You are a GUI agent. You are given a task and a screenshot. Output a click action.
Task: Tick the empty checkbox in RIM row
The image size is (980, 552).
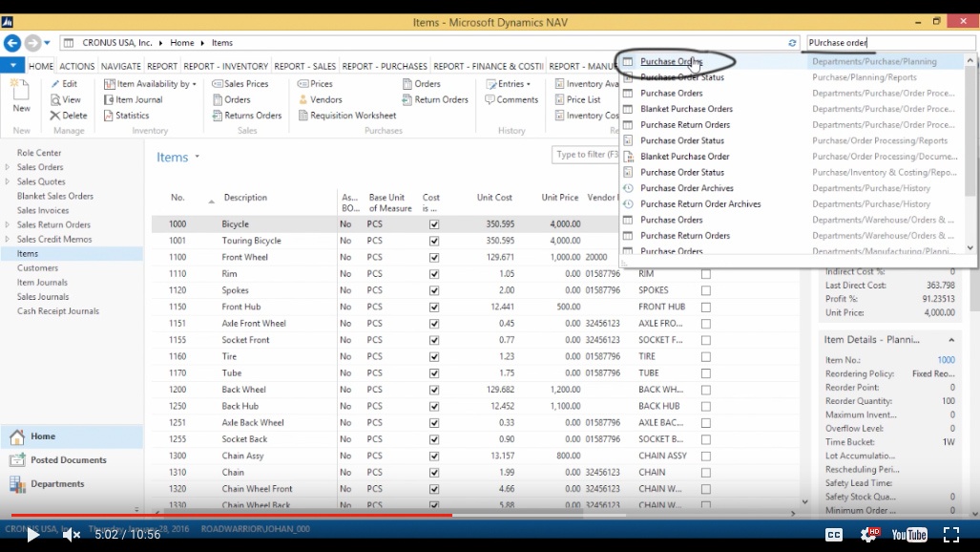[x=705, y=274]
